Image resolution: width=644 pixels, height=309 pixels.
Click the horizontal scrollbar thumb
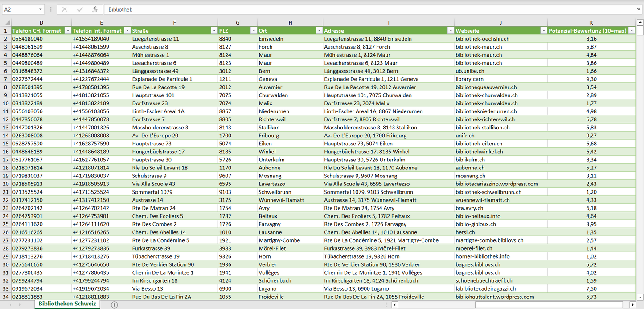(x=550, y=305)
